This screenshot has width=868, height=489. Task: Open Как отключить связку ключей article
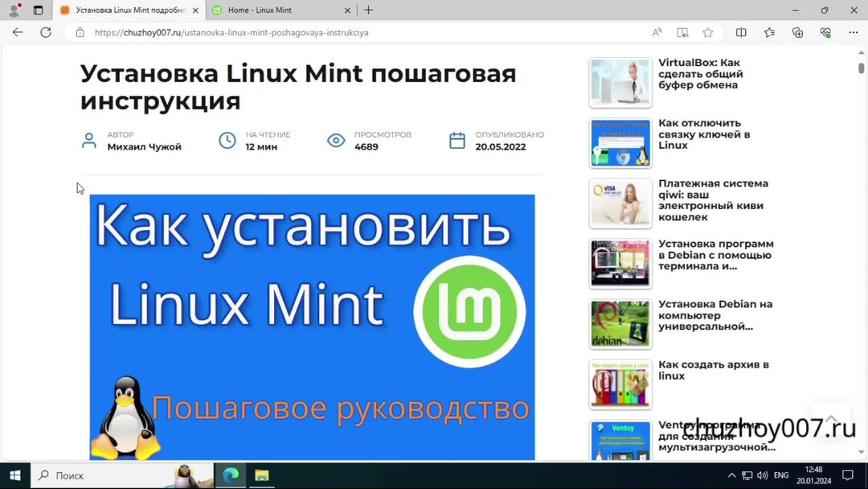point(704,134)
